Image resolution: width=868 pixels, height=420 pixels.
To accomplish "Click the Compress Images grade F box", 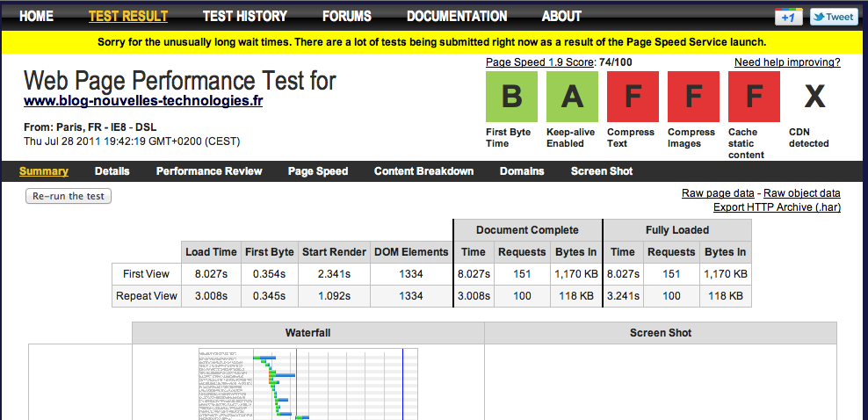I will (x=693, y=97).
